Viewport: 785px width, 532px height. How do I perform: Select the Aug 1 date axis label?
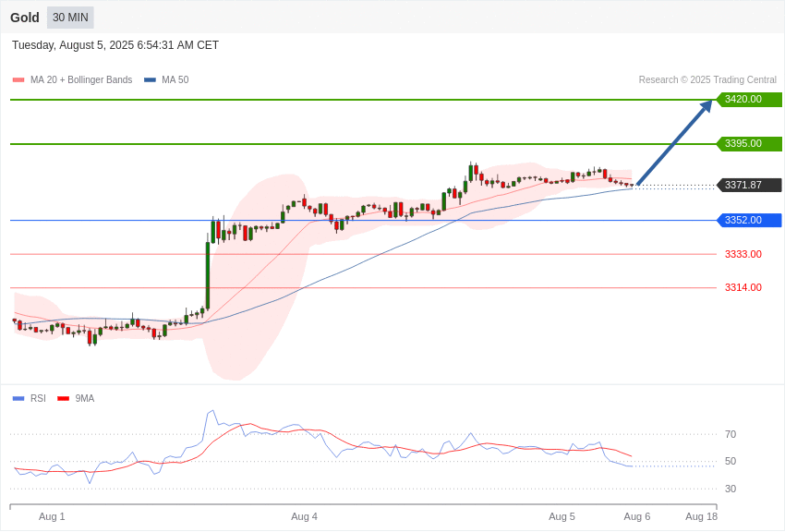52,516
